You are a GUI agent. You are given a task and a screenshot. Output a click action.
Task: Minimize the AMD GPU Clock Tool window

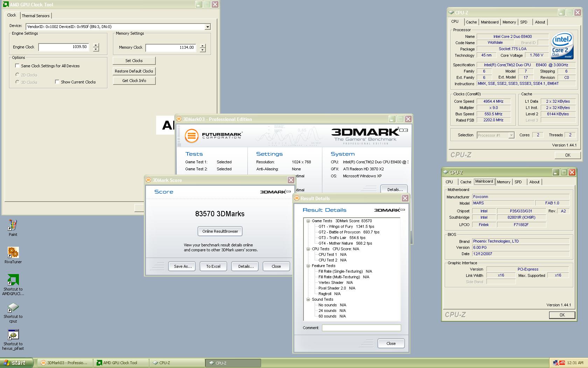pos(199,4)
